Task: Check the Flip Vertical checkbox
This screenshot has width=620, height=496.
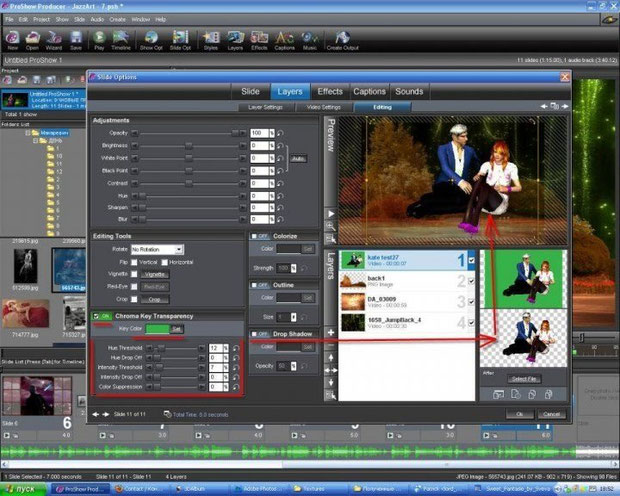Action: (x=134, y=262)
